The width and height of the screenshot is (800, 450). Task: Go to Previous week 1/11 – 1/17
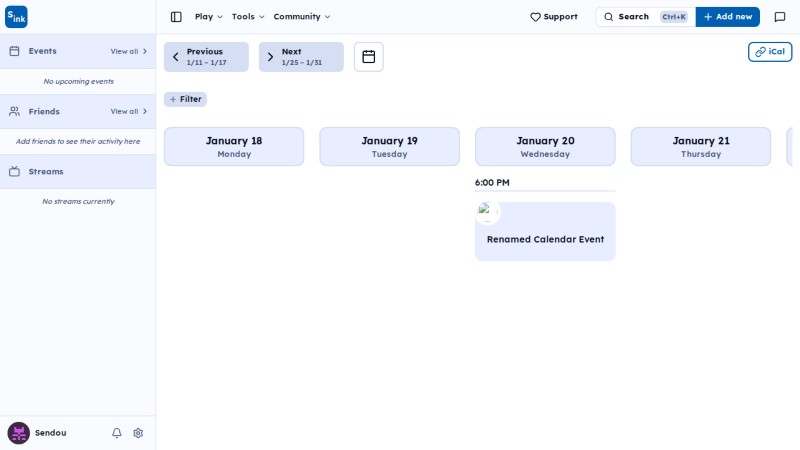[206, 57]
